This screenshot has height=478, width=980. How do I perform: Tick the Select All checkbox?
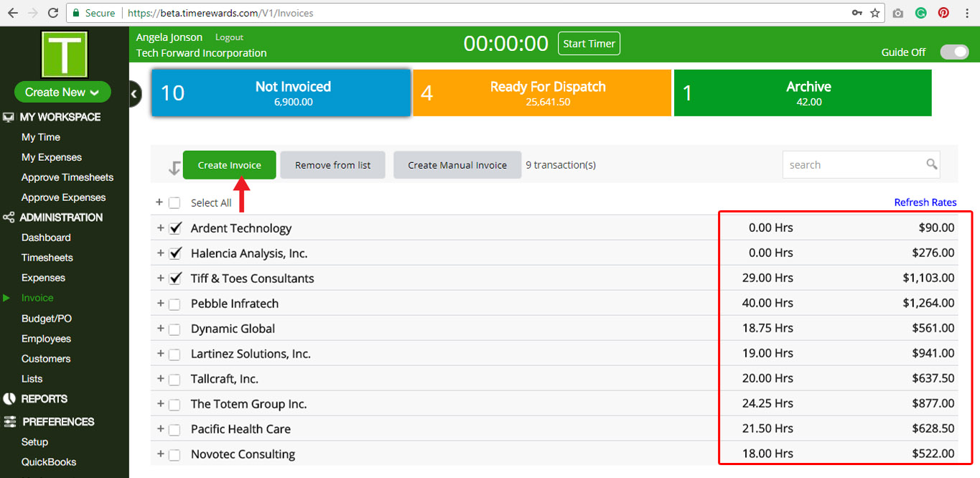(x=174, y=203)
